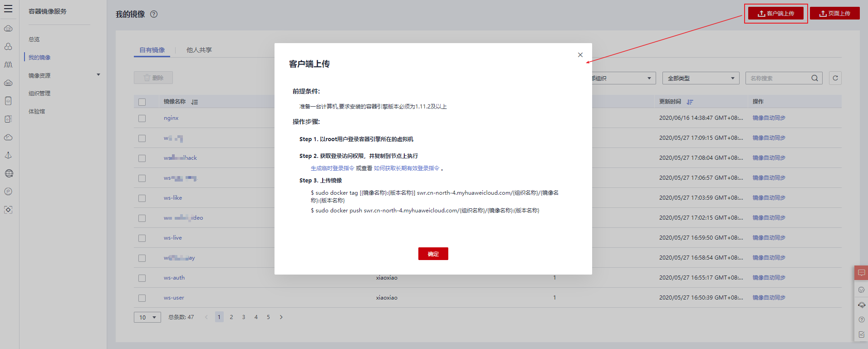868x349 pixels.
Task: Click the search magnifier icon
Action: (x=815, y=78)
